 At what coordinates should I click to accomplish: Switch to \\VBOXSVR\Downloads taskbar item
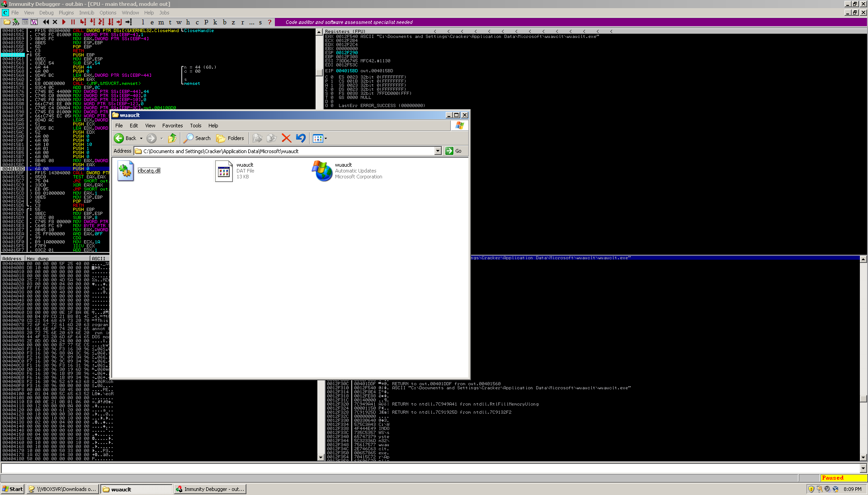click(62, 489)
